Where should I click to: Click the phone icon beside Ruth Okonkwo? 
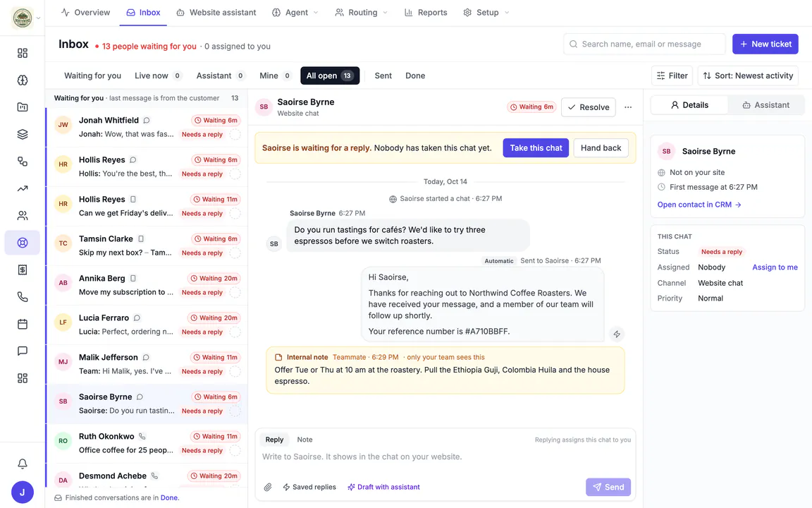(142, 437)
